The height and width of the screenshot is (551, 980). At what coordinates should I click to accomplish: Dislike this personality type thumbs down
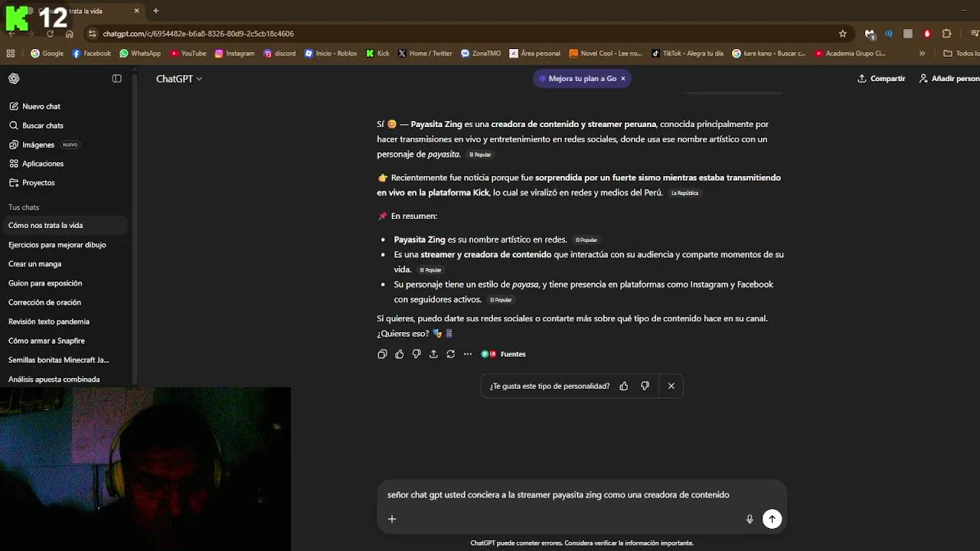(645, 386)
